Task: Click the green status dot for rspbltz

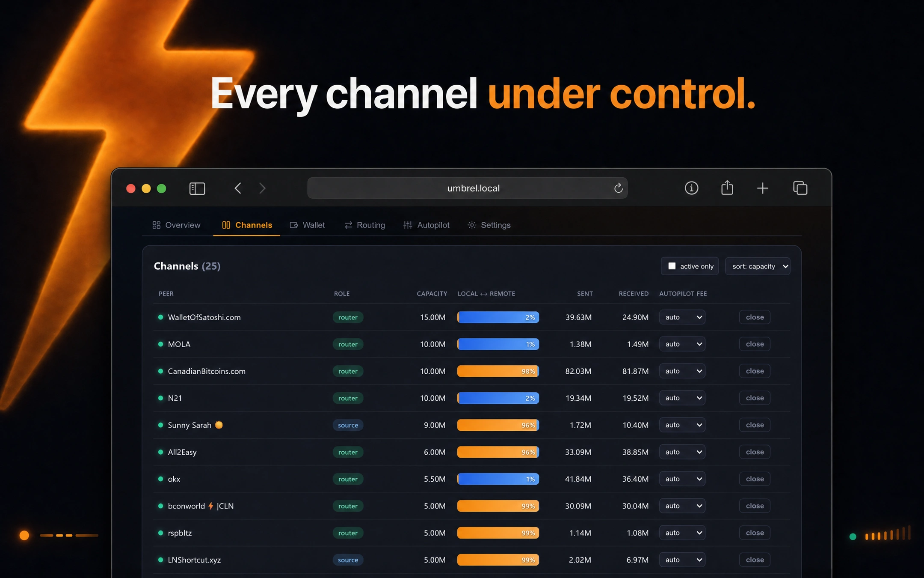Action: pos(160,533)
